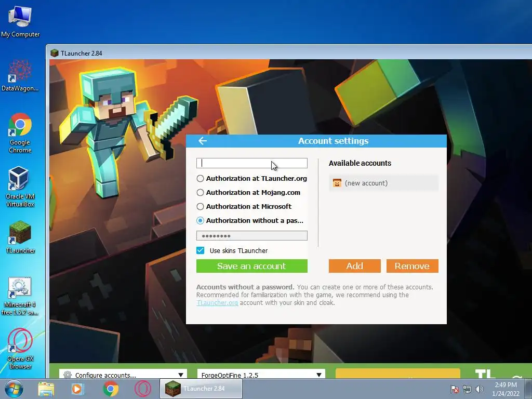The width and height of the screenshot is (532, 399).
Task: Open File Explorer from the taskbar
Action: pos(46,389)
